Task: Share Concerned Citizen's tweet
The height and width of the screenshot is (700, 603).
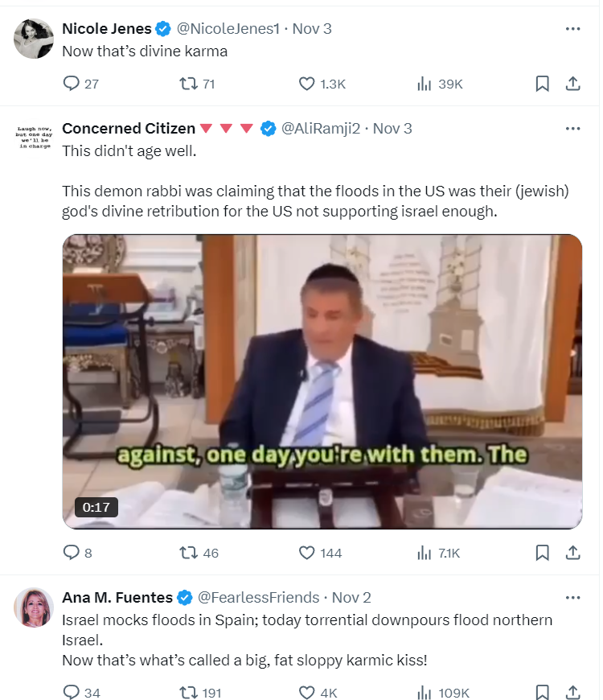Action: coord(572,553)
